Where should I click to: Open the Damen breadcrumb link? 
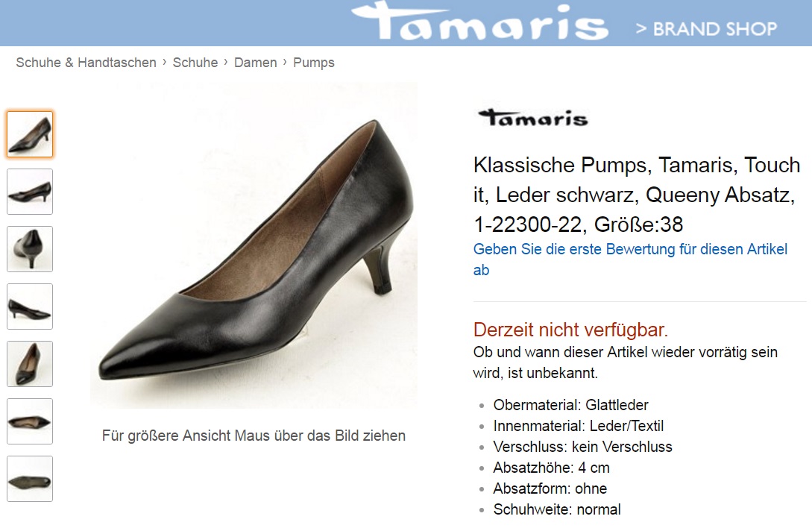255,63
